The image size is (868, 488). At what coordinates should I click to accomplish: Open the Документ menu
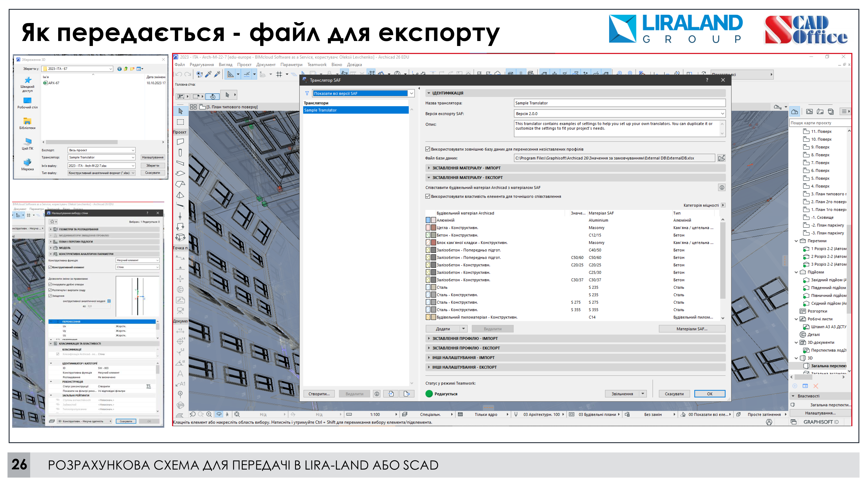pyautogui.click(x=266, y=65)
